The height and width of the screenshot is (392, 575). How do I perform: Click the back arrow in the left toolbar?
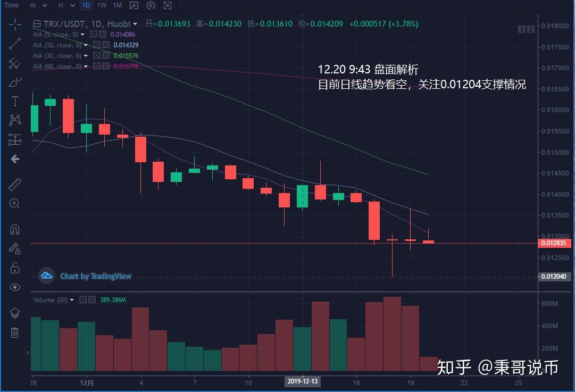(x=15, y=159)
